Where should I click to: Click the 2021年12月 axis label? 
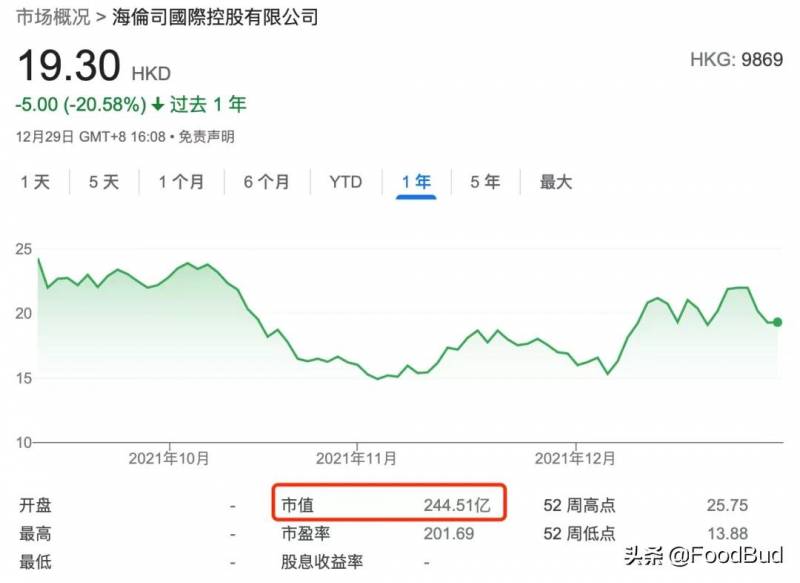[575, 458]
